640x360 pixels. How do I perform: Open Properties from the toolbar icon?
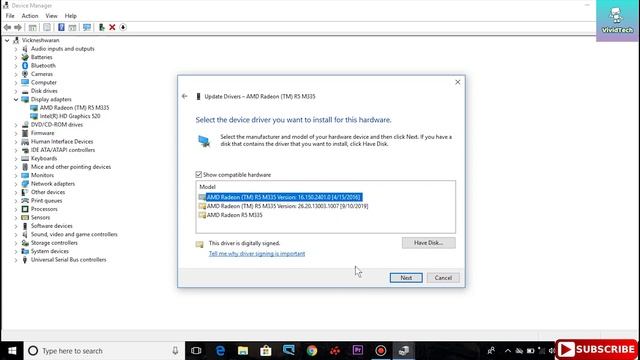pos(47,27)
